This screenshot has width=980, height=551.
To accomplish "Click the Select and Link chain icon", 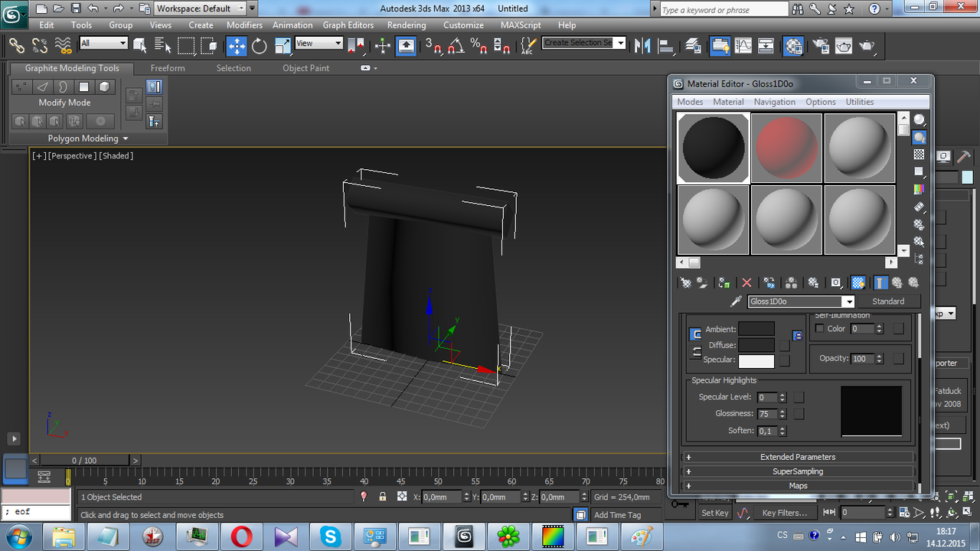I will tap(17, 46).
